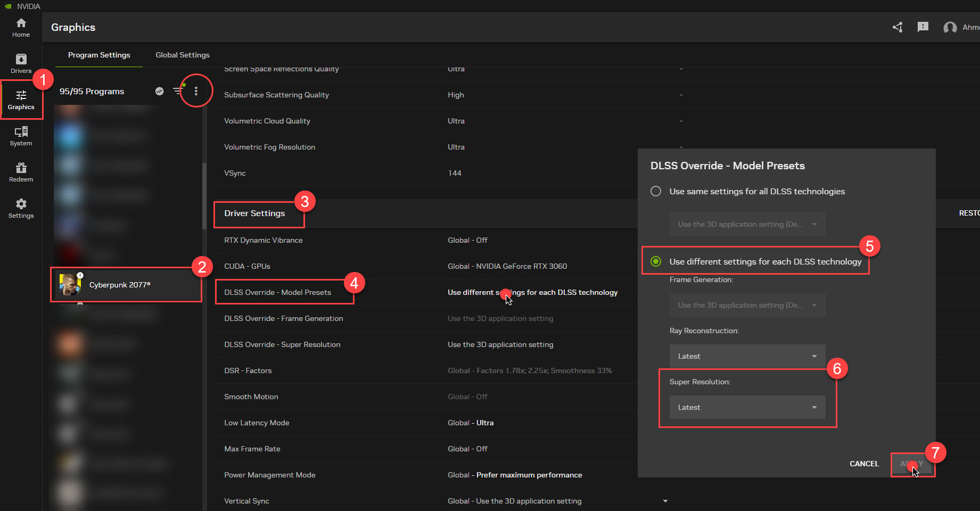Switch to the Global Settings tab
This screenshot has height=511, width=980.
coord(182,55)
